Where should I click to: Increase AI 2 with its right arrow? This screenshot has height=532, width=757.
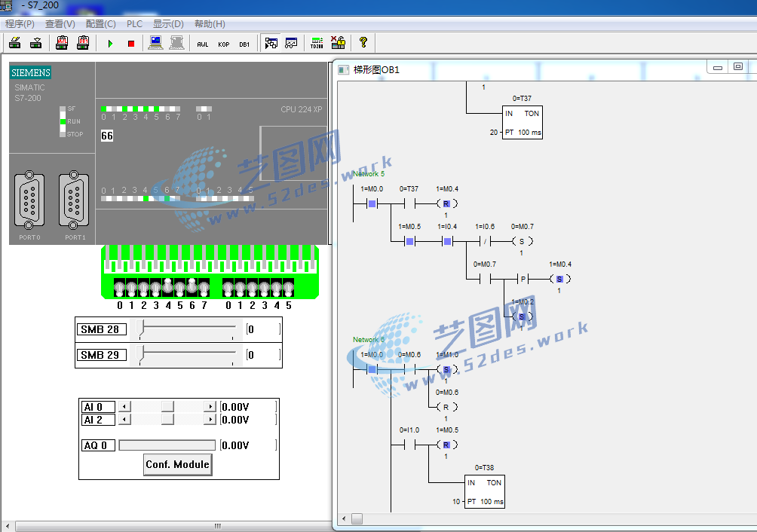[210, 420]
